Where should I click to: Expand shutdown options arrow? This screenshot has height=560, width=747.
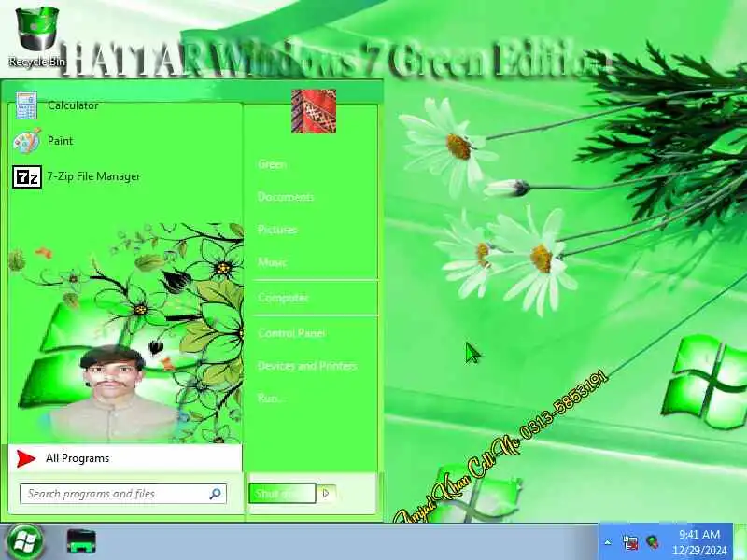[x=326, y=494]
